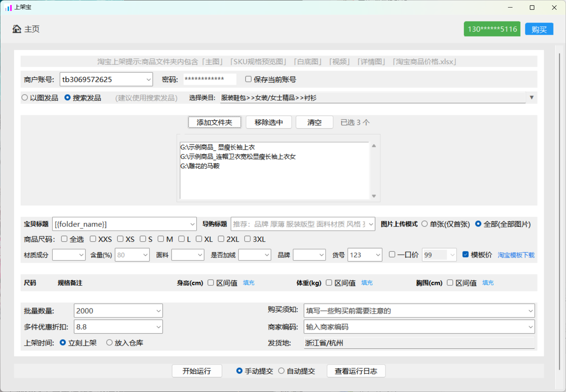Click the 密码 password field
The height and width of the screenshot is (392, 566).
tap(210, 79)
